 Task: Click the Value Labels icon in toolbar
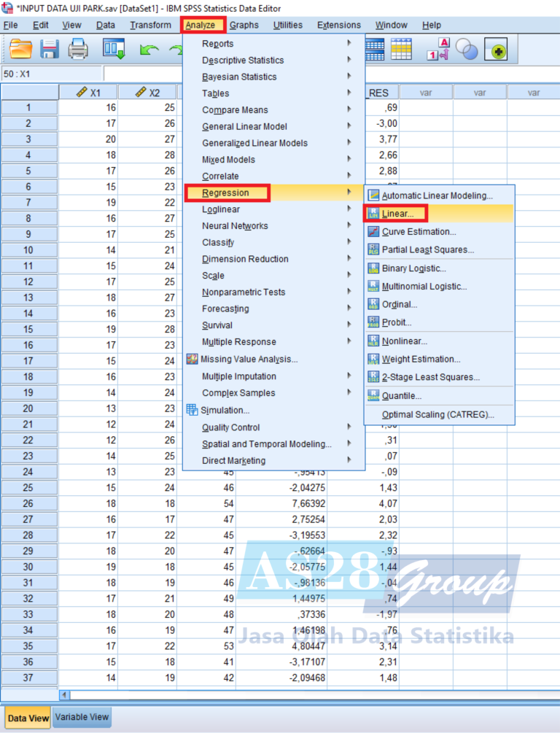click(439, 49)
